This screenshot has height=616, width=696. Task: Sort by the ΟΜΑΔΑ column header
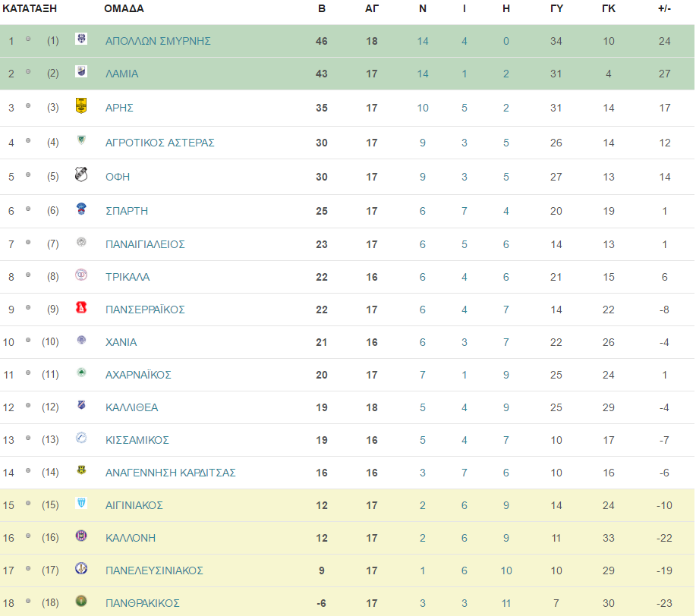124,8
